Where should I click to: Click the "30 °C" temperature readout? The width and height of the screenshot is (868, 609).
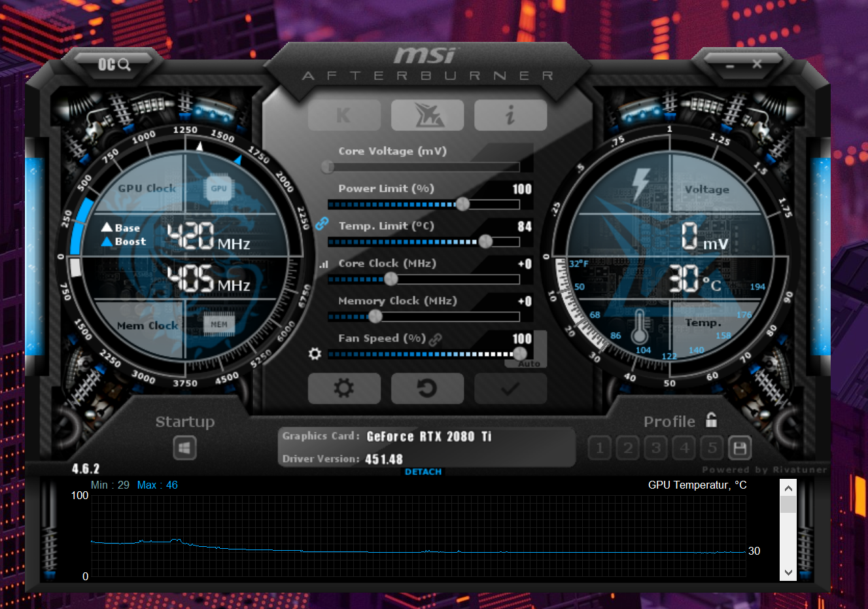tap(695, 279)
